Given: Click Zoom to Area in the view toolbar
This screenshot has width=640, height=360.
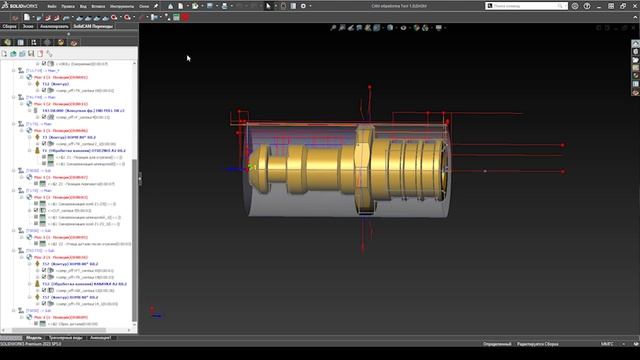Looking at the screenshot, I should (342, 28).
